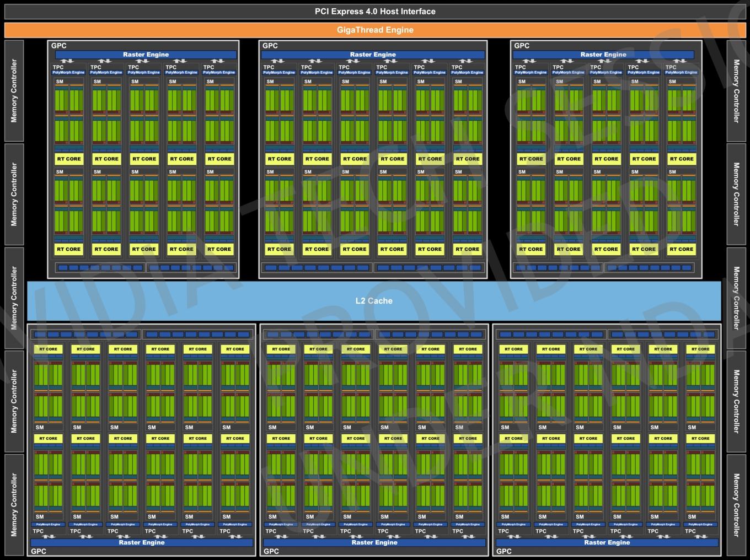
Task: Click the Raster Engine bar in upper-middle GPC
Action: click(x=373, y=55)
